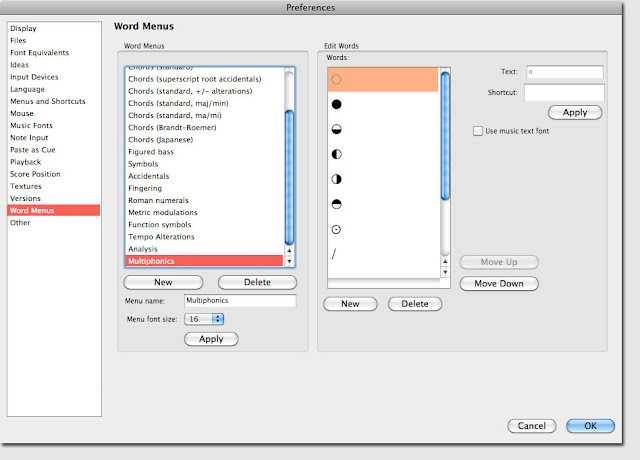The image size is (640, 460).
Task: Select the left-half-filled circle symbol
Action: coord(336,154)
